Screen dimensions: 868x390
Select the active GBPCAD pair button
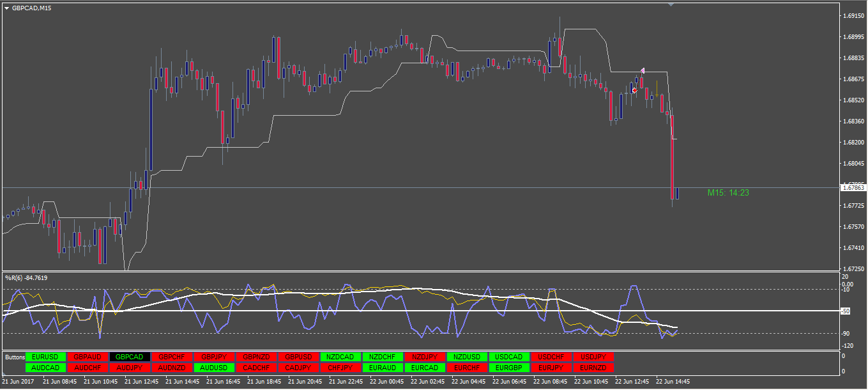click(x=130, y=357)
